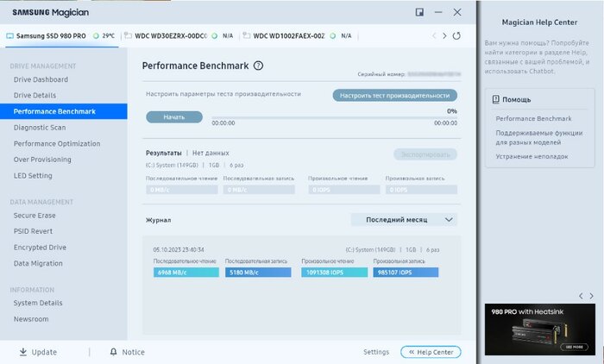Viewport: 604px width, 364px height.
Task: Click the 985107 IOPS random write bar
Action: 406,273
